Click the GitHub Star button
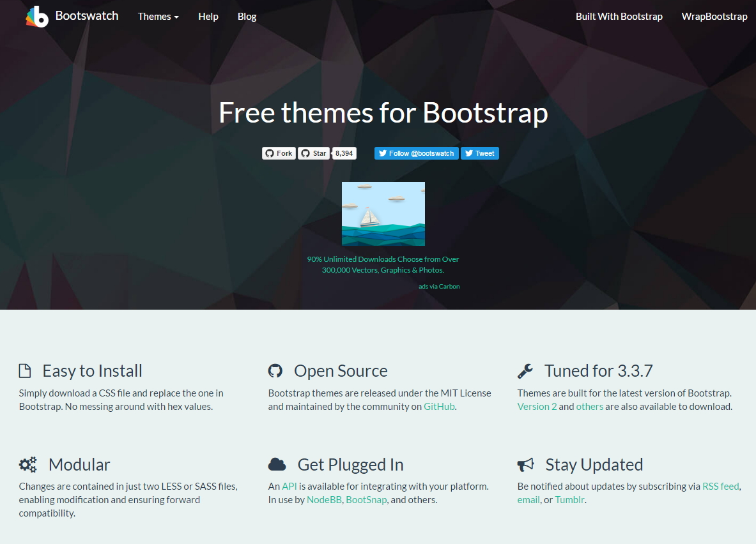756x544 pixels. click(314, 153)
